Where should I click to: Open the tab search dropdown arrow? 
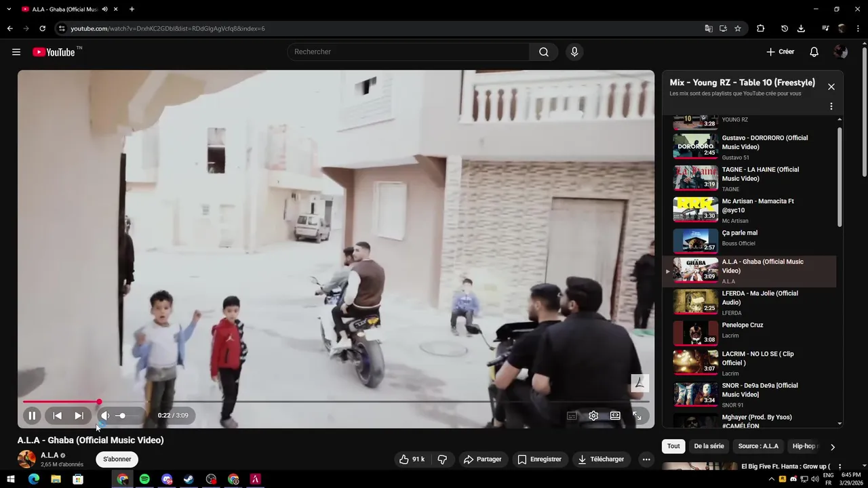pos(9,9)
